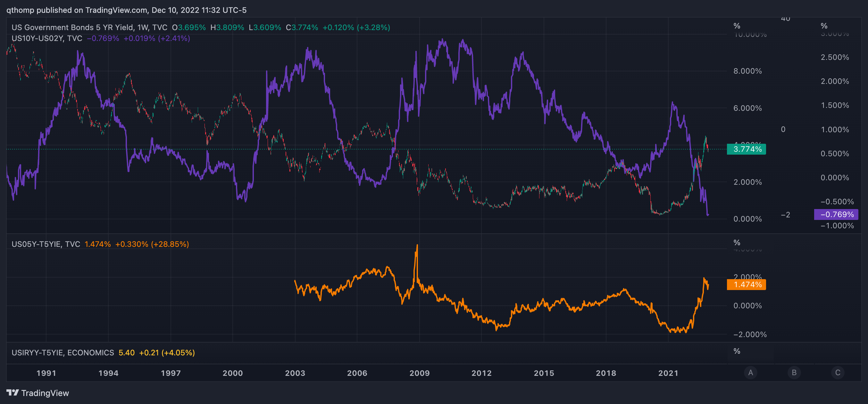The width and height of the screenshot is (868, 404).
Task: Click the orange 1.474% price label
Action: tap(747, 285)
